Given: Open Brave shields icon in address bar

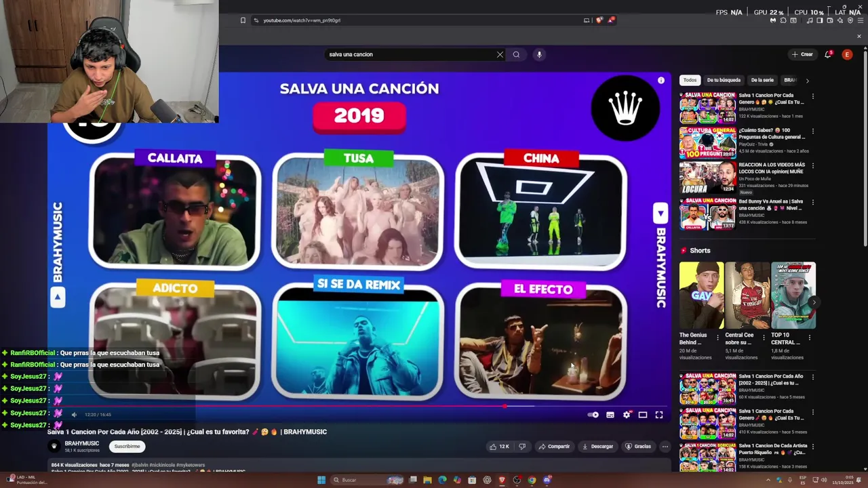Looking at the screenshot, I should [x=599, y=20].
